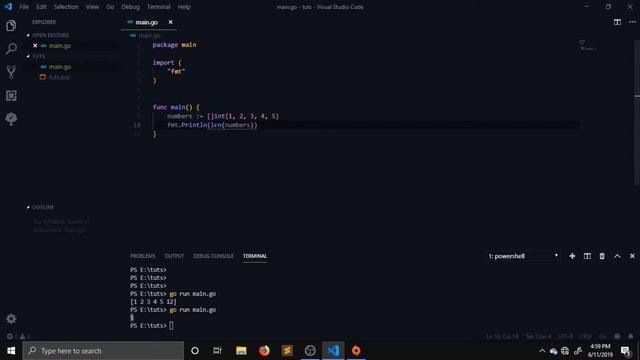Open the circular app icon right of Sublime Text
The image size is (640, 360).
click(x=310, y=351)
